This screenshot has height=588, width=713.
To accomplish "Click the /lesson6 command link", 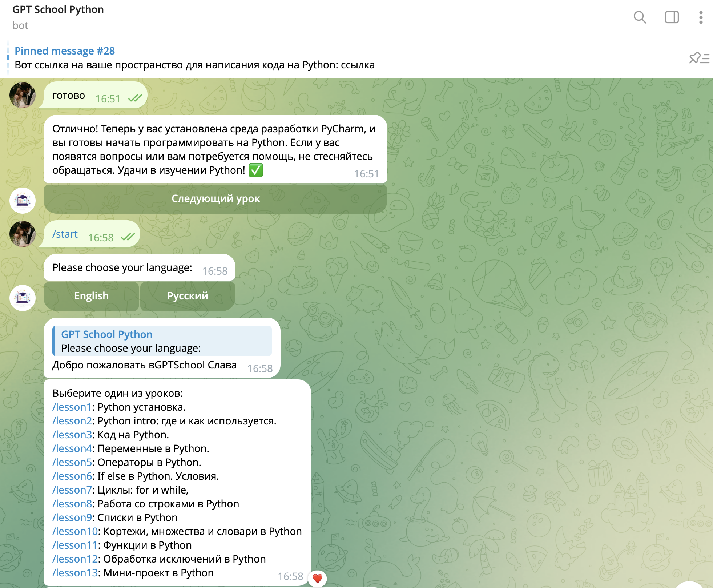I will click(72, 476).
